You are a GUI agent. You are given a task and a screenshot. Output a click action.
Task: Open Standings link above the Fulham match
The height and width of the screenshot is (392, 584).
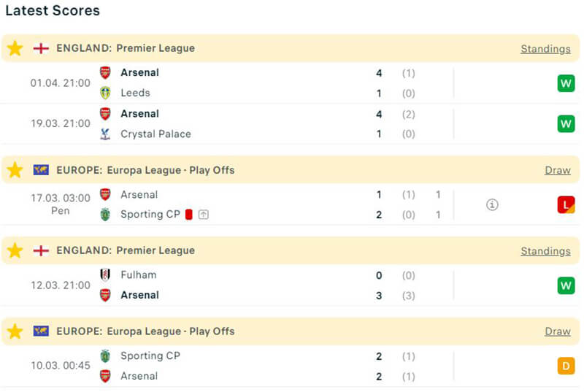pyautogui.click(x=545, y=250)
